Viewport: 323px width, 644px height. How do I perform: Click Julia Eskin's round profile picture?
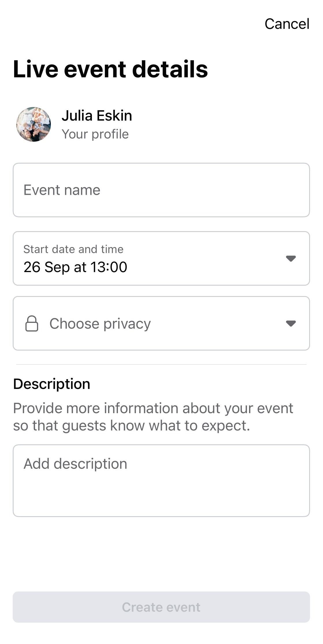(x=34, y=124)
